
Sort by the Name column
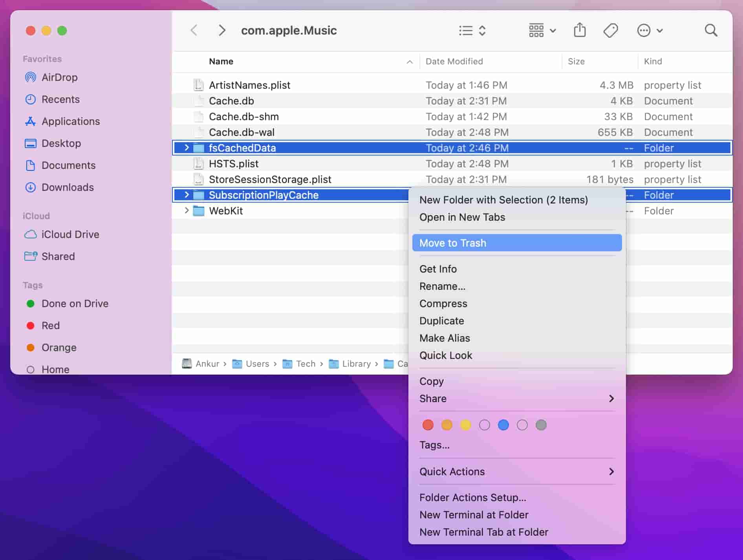click(221, 61)
